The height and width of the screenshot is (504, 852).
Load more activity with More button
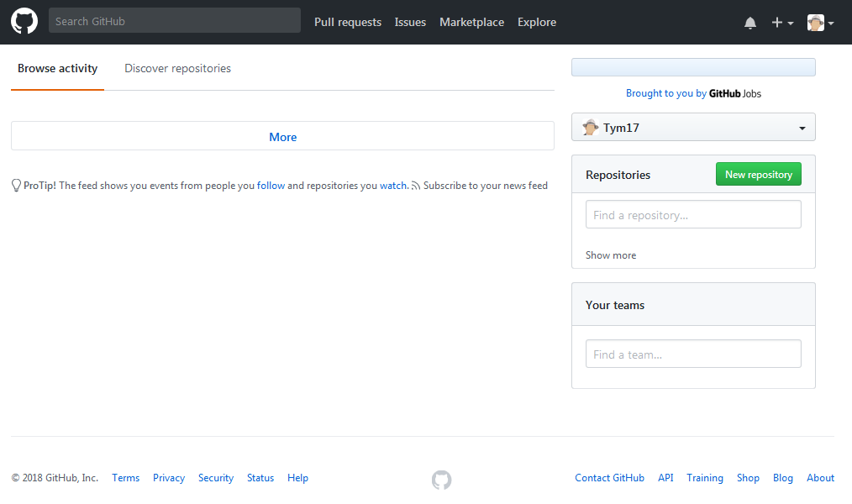point(282,136)
